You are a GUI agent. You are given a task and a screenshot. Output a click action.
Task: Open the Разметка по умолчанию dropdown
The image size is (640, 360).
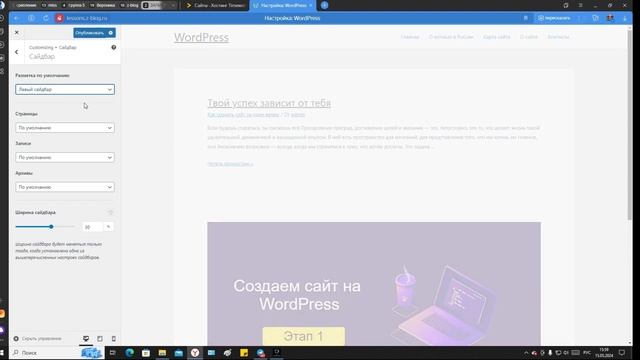[x=65, y=89]
